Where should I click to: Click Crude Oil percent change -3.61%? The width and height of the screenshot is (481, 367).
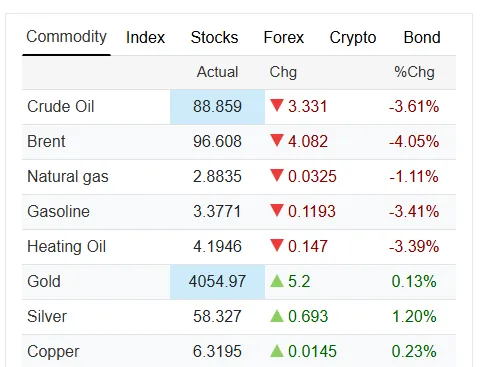click(x=414, y=107)
